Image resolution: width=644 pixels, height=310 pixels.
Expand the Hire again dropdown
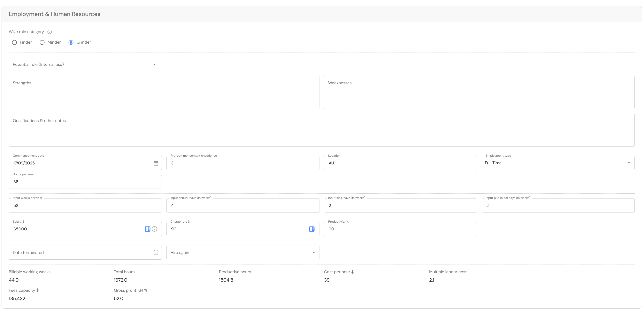point(242,253)
